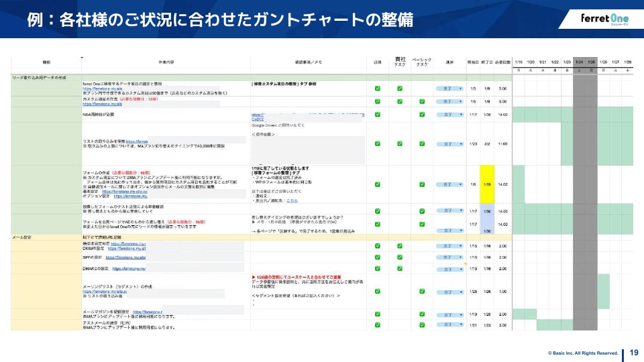The image size is (644, 362).
Task: Select the 終了日 column header
Action: [487, 62]
